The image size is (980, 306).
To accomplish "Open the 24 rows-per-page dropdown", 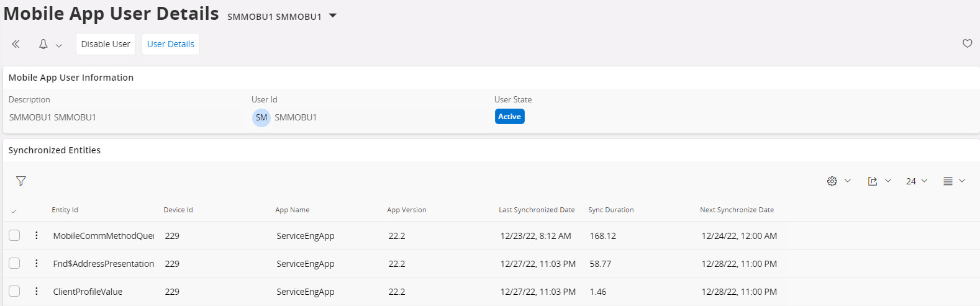I will pos(916,181).
